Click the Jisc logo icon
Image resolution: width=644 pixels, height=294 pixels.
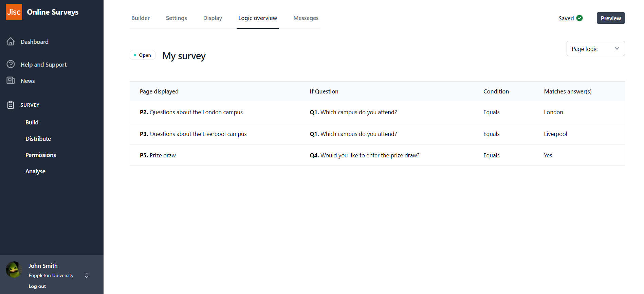[14, 12]
